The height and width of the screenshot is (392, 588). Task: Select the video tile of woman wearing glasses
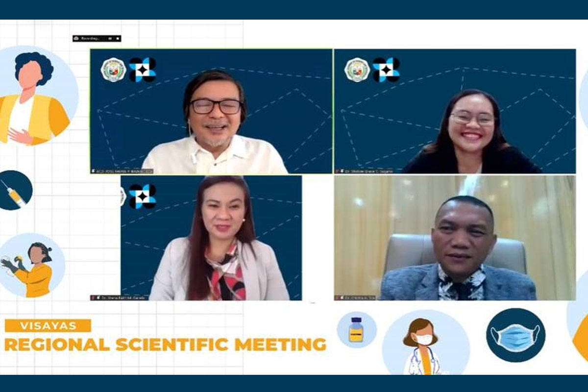pyautogui.click(x=455, y=111)
